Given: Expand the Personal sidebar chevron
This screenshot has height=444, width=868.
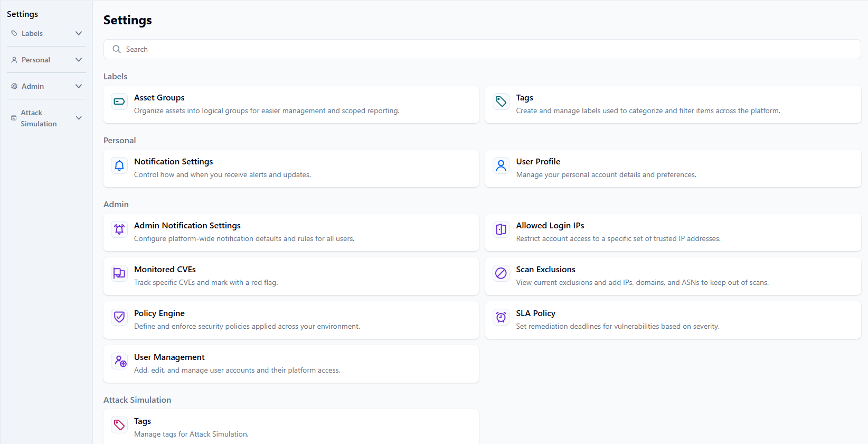Looking at the screenshot, I should pyautogui.click(x=79, y=60).
